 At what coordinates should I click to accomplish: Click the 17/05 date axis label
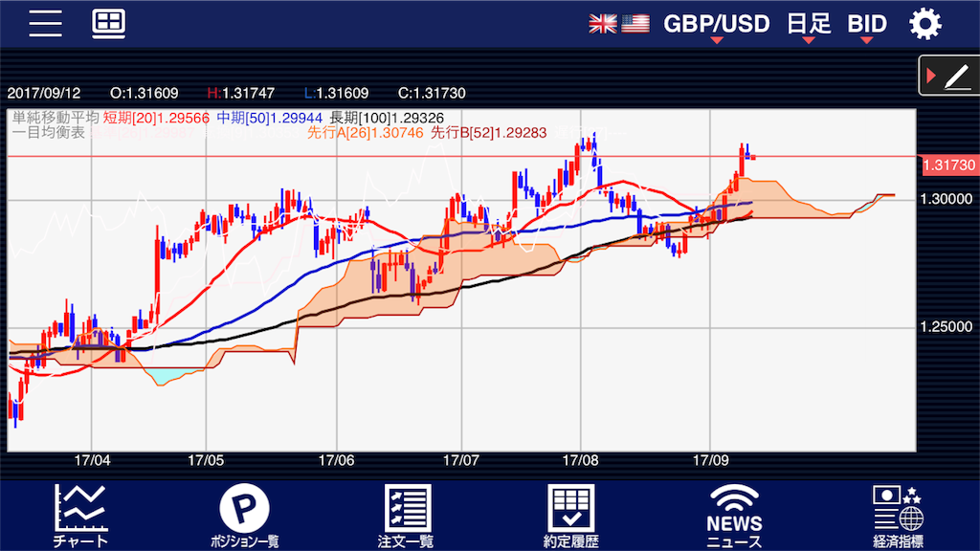[x=206, y=461]
